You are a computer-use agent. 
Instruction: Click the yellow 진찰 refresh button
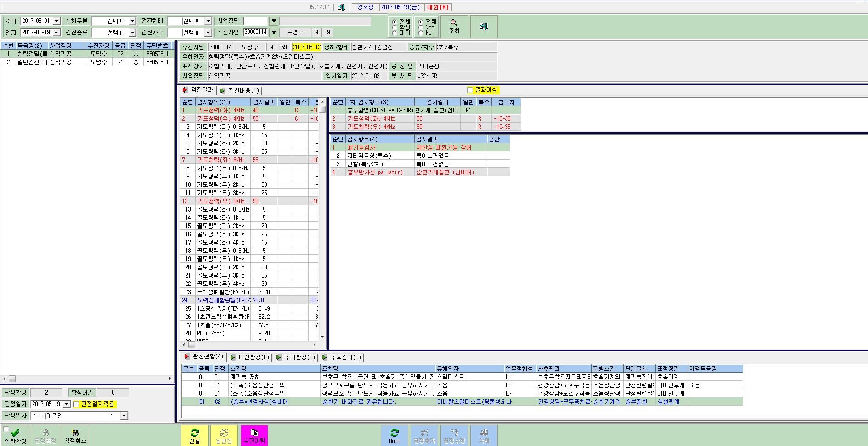tap(195, 435)
